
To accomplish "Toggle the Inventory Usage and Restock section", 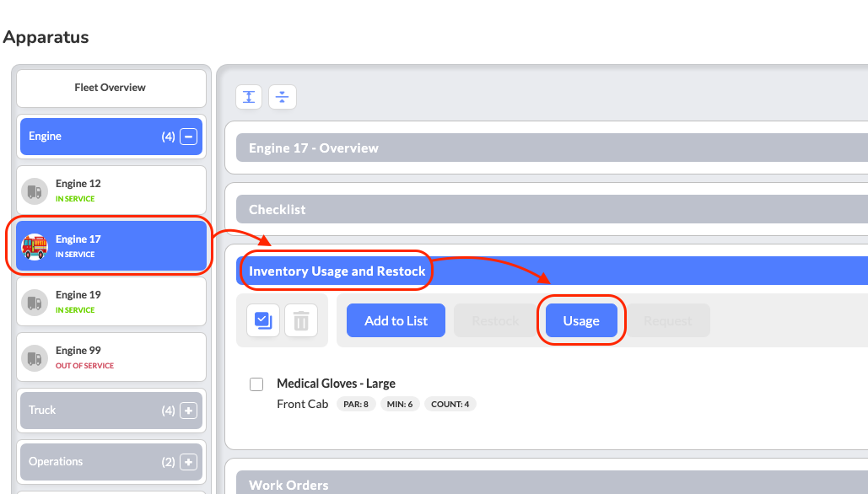I will tap(552, 271).
